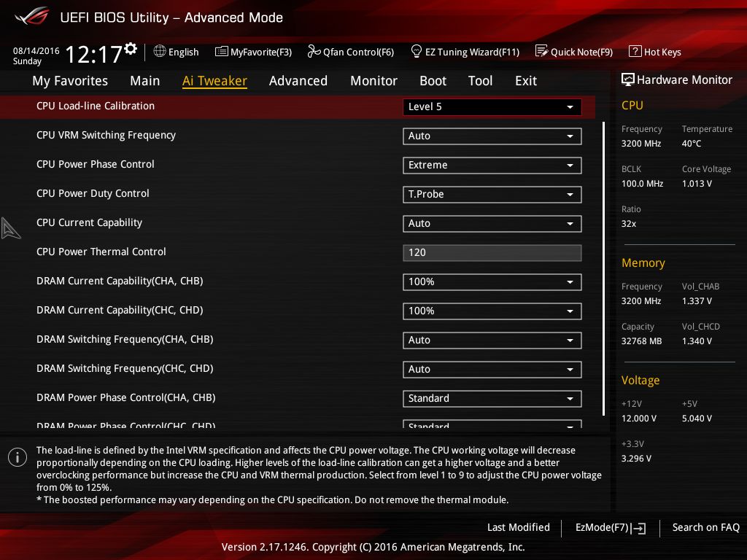The image size is (747, 560).
Task: Open DRAM Switching Frequency(CHC, CHD) dropdown
Action: [x=492, y=369]
